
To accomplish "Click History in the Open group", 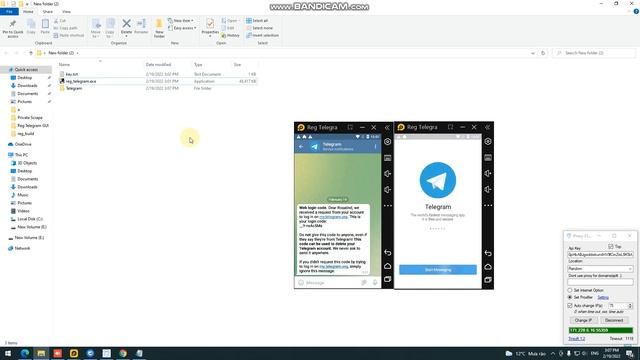I will tap(231, 36).
